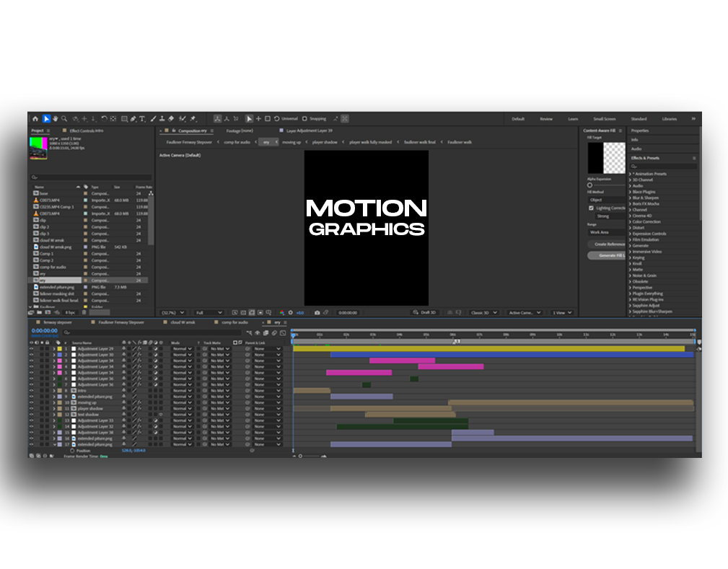Select the Brush tool
The image size is (728, 569).
[153, 119]
